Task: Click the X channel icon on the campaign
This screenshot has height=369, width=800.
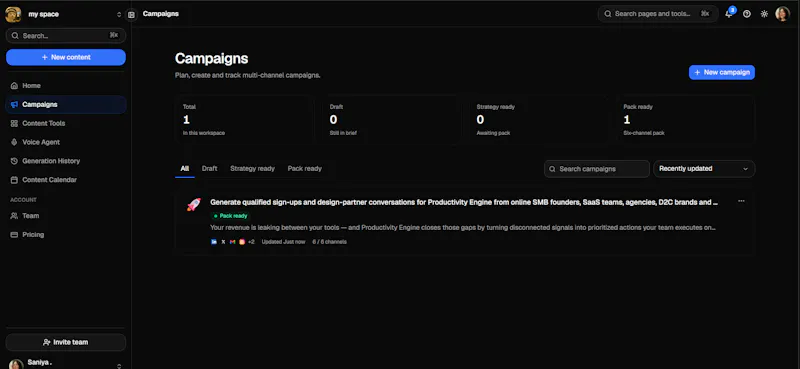Action: (223, 242)
